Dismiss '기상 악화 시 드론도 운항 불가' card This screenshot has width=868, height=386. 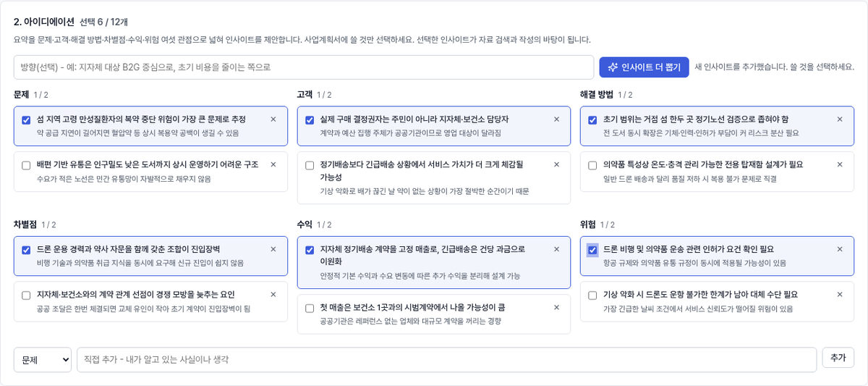click(840, 295)
